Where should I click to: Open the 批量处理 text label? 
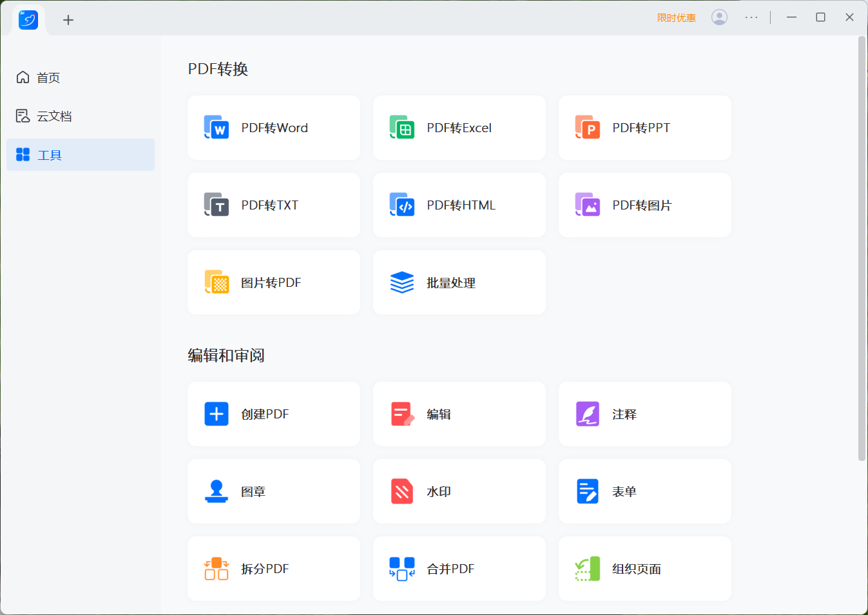[x=451, y=283]
